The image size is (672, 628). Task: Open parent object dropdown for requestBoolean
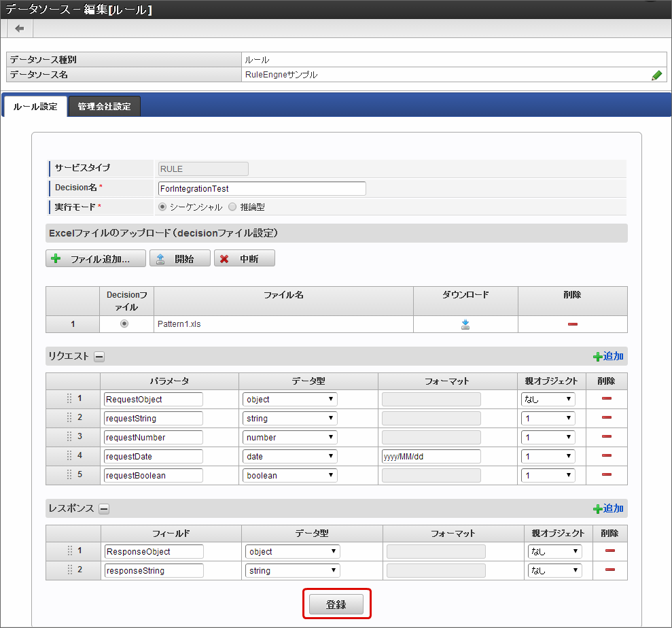click(x=548, y=475)
